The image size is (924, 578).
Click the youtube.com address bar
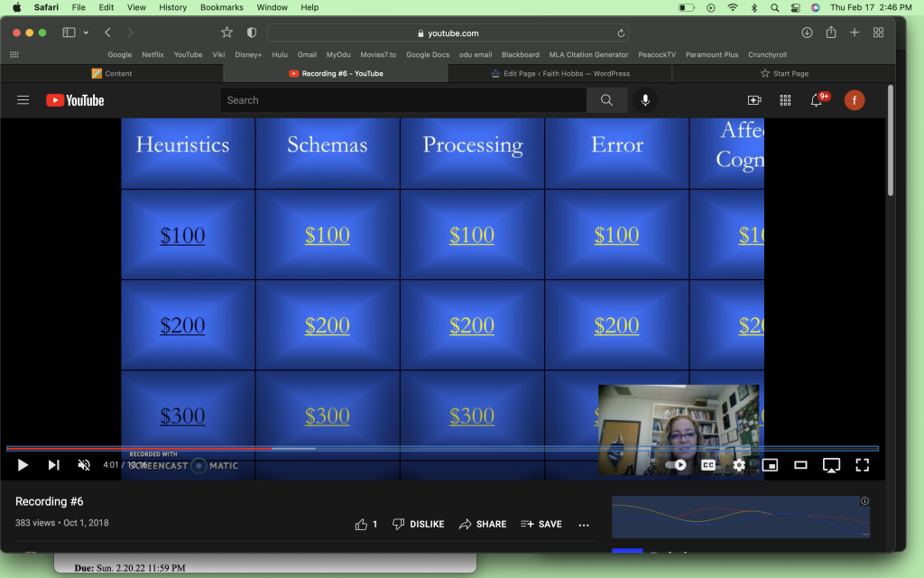[448, 33]
